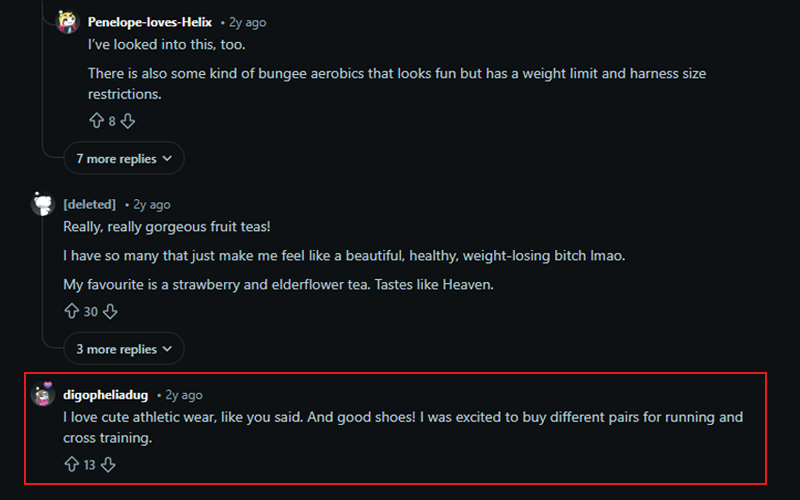Upvote Penelope-loves-Helix's bungee aerobics comment

click(x=96, y=121)
